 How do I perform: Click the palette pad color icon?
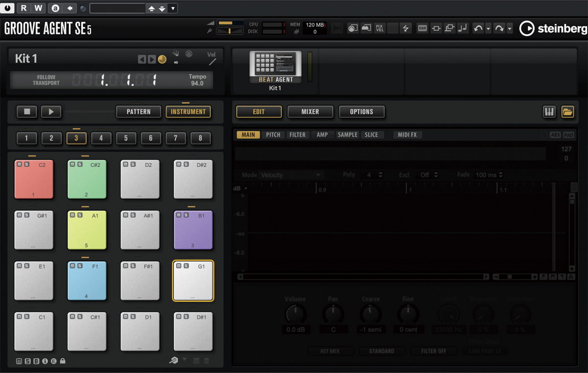point(353,28)
